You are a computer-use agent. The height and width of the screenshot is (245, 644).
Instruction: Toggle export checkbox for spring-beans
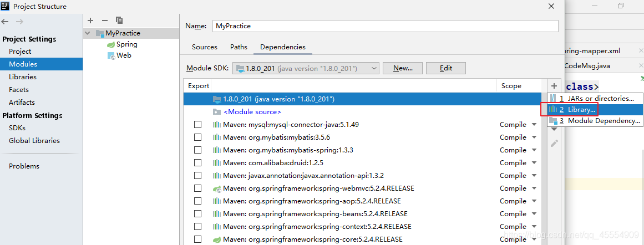point(197,214)
